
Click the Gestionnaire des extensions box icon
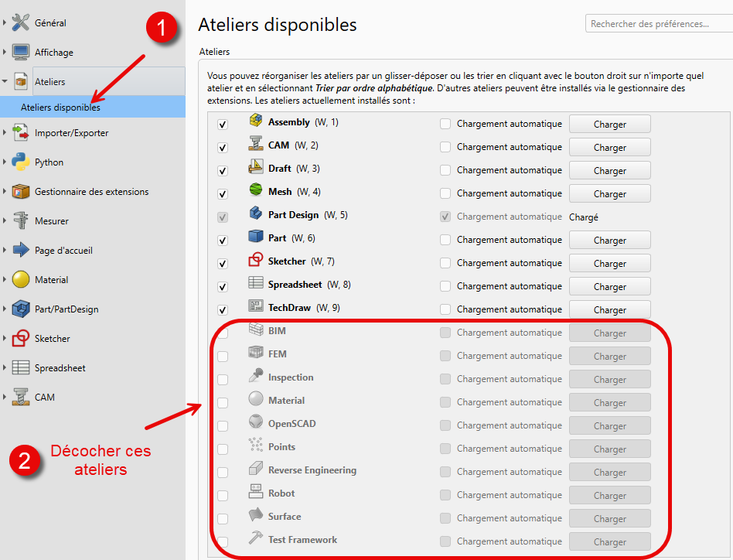click(21, 192)
